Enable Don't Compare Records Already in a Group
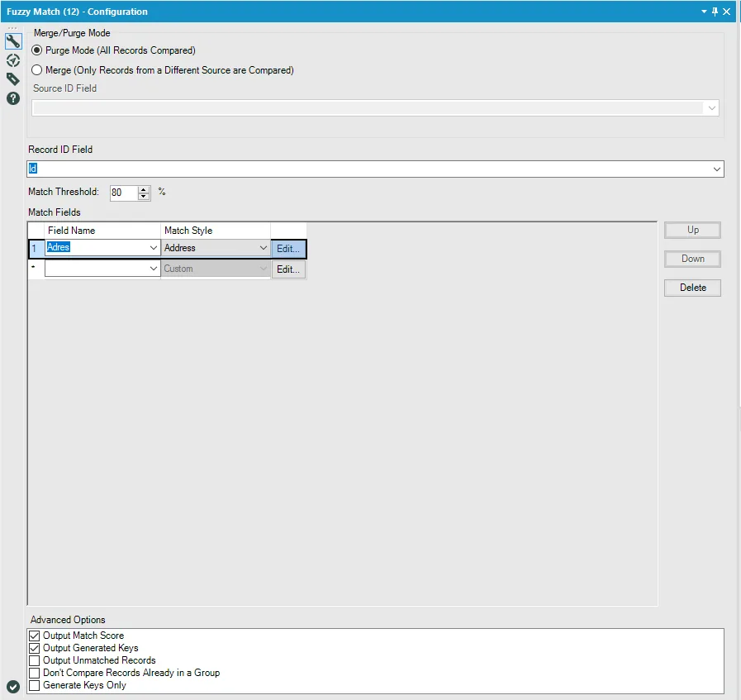 pyautogui.click(x=35, y=673)
